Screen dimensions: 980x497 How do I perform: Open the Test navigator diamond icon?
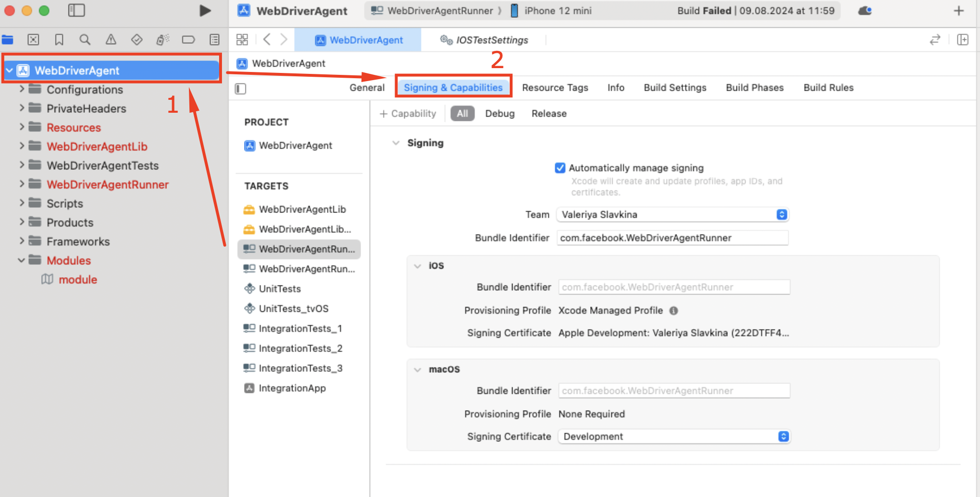click(x=137, y=40)
